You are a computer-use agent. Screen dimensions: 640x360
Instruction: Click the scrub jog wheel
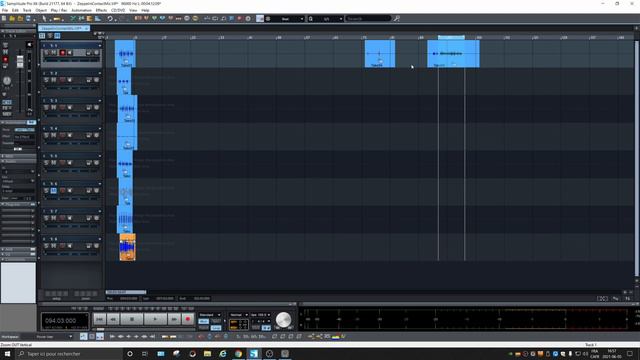(283, 320)
